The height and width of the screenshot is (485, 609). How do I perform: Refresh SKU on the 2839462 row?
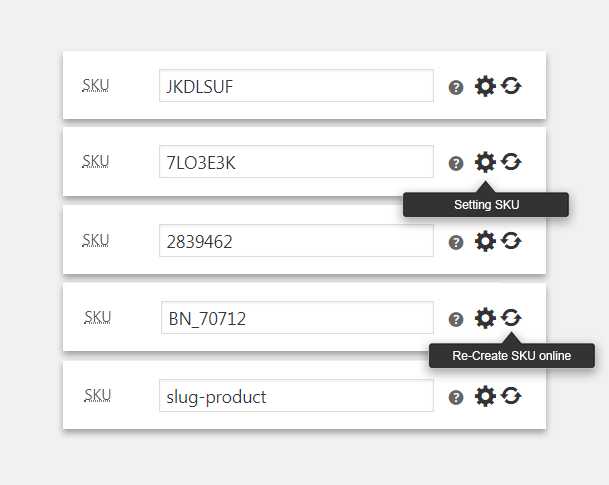[511, 240]
